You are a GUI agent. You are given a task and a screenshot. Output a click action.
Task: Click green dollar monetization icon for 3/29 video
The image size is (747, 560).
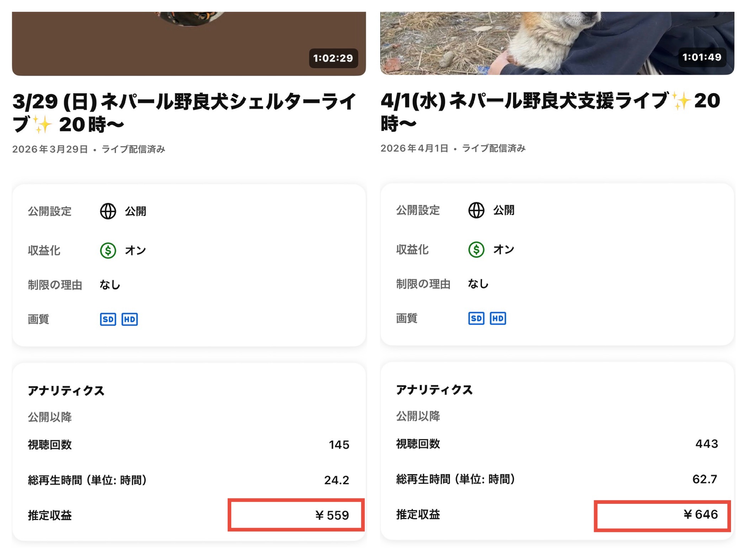click(108, 250)
